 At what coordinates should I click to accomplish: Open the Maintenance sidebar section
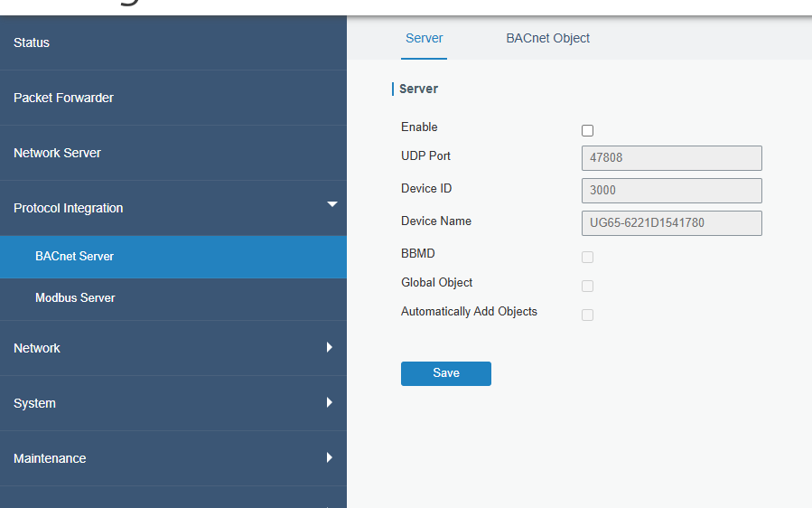coord(173,458)
